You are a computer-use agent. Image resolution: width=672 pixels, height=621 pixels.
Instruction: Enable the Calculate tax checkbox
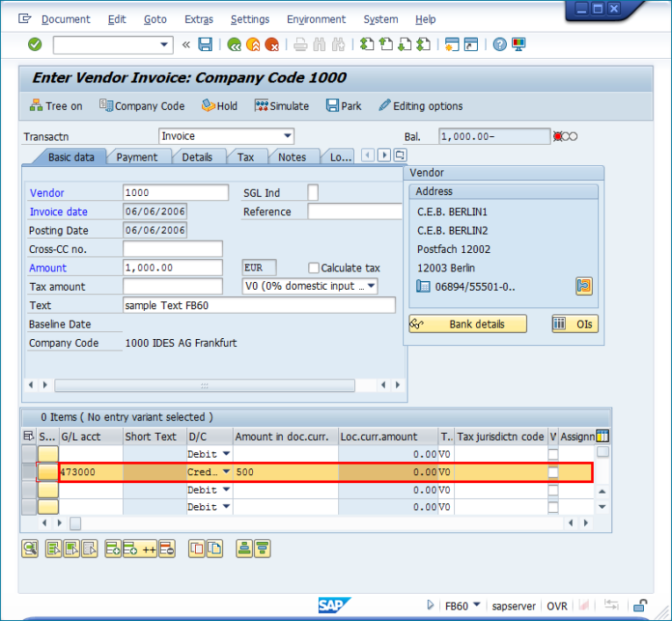pos(314,268)
